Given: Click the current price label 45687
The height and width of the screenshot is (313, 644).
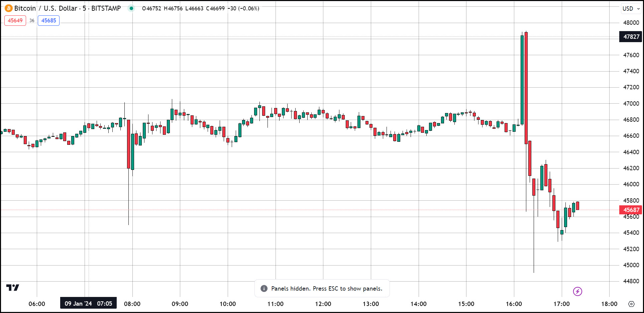Looking at the screenshot, I should click(631, 210).
